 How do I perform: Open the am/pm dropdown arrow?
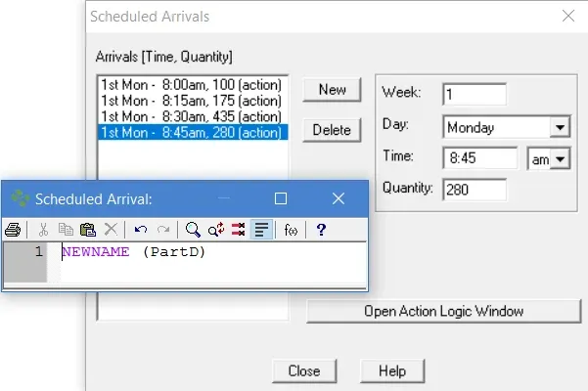(x=560, y=159)
